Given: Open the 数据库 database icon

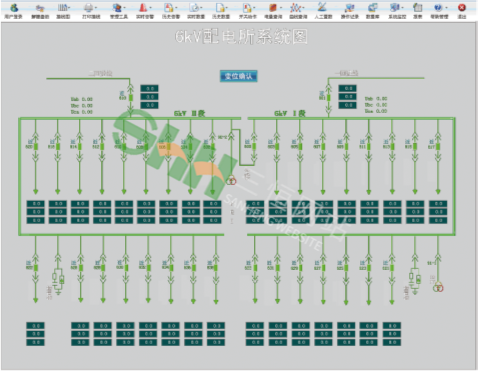Looking at the screenshot, I should click(x=372, y=8).
